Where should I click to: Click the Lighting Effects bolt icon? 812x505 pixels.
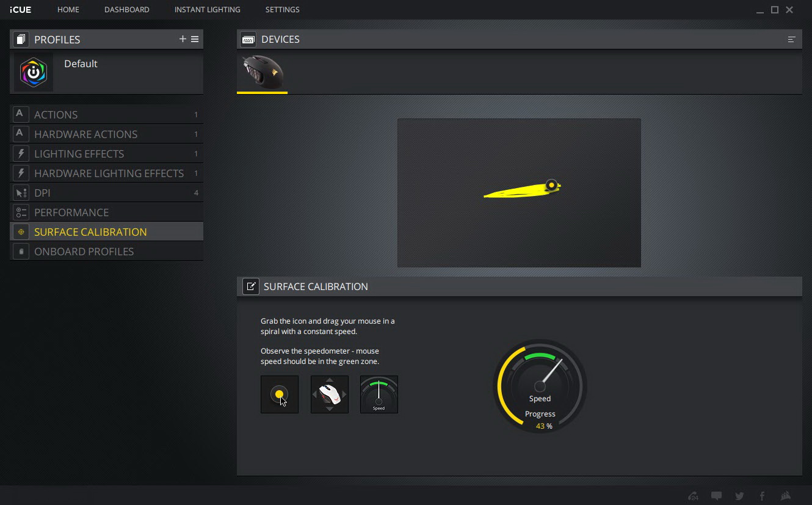[x=20, y=153]
